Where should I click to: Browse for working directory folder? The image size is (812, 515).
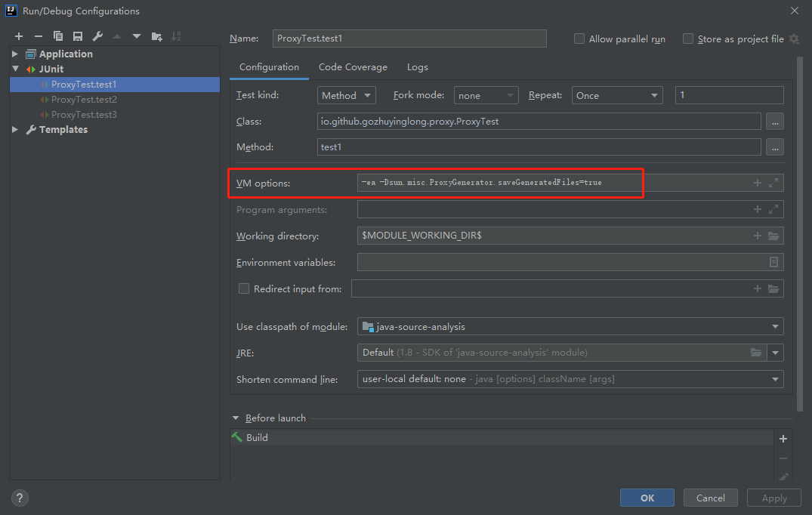tap(773, 236)
